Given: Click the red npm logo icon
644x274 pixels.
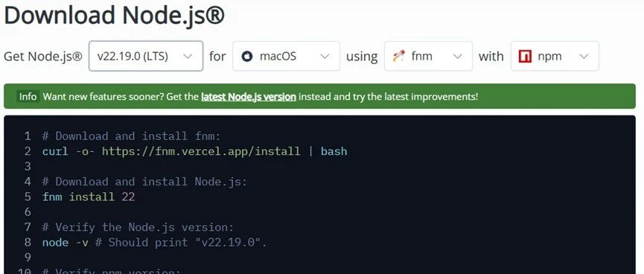Looking at the screenshot, I should 525,57.
